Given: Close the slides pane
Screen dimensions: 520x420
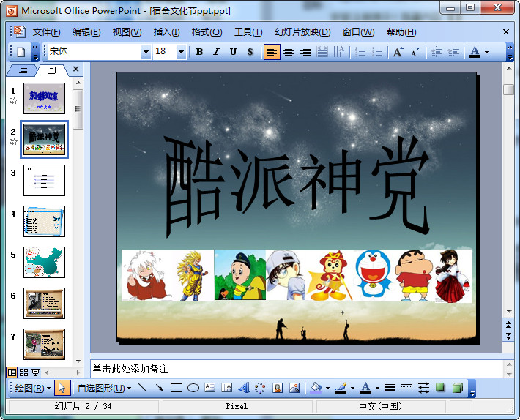Looking at the screenshot, I should (x=75, y=69).
